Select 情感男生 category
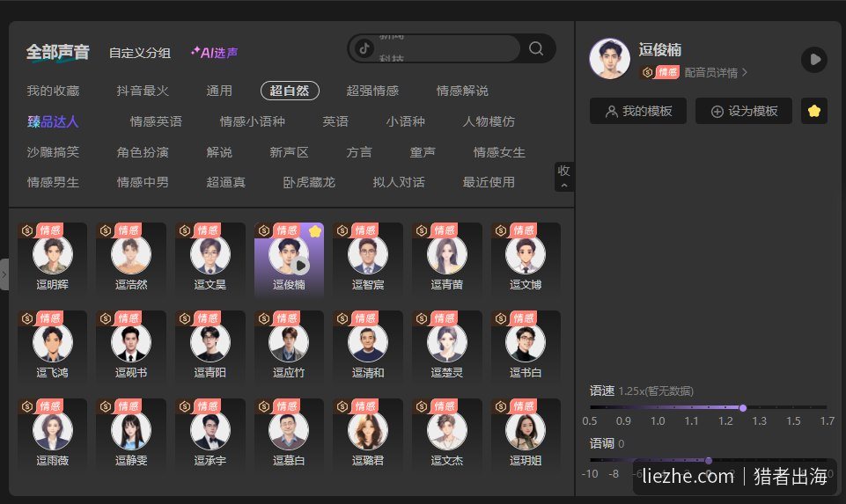The width and height of the screenshot is (846, 504). [x=53, y=182]
